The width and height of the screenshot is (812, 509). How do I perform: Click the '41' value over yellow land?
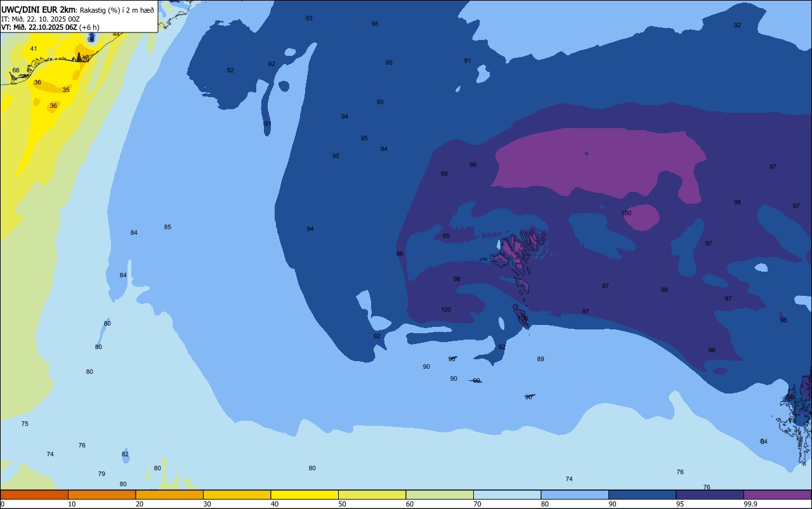pyautogui.click(x=34, y=49)
